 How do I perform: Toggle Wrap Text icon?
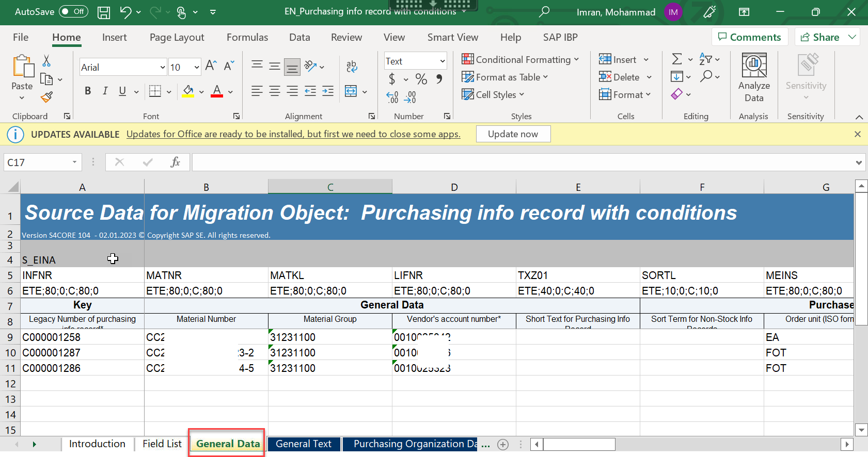(352, 66)
